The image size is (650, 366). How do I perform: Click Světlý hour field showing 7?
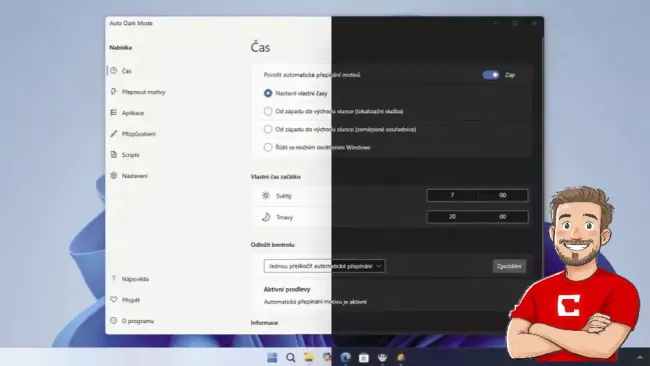click(452, 195)
